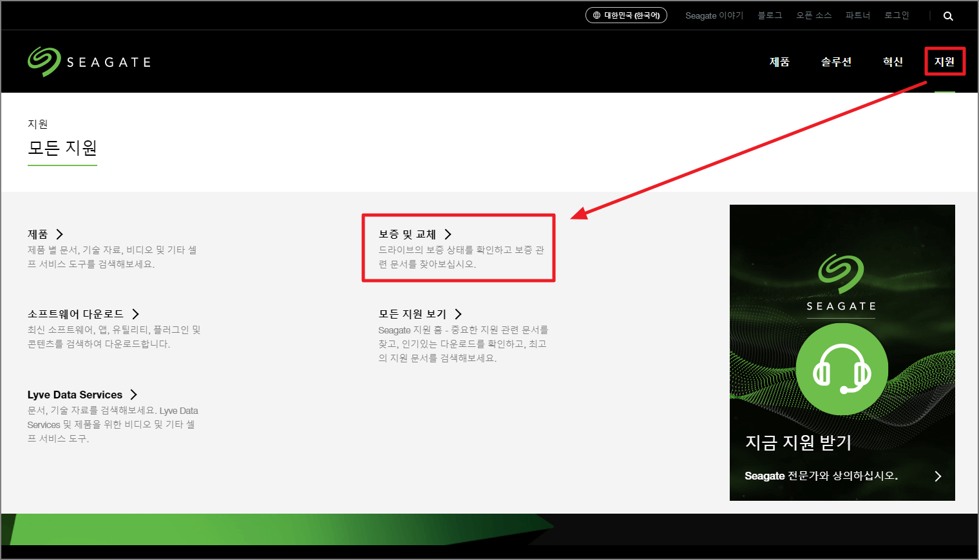Visit the 파트너 link
Image resolution: width=979 pixels, height=560 pixels.
(857, 15)
